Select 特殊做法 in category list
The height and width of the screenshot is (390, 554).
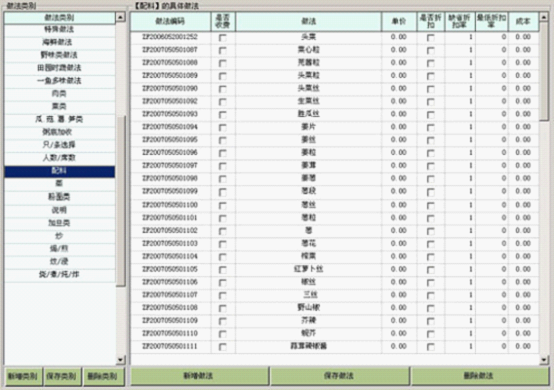click(x=59, y=29)
